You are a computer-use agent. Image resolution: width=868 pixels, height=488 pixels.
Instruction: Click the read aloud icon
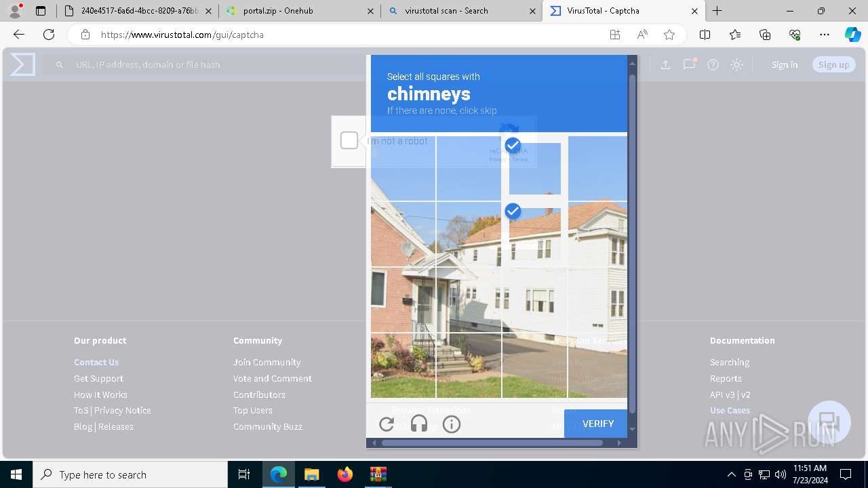tap(642, 35)
